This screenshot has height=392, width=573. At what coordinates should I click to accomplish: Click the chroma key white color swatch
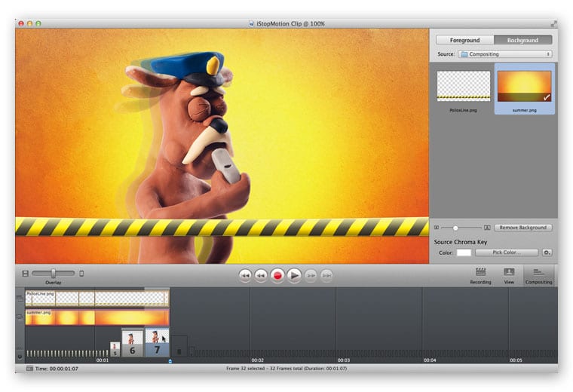(464, 253)
